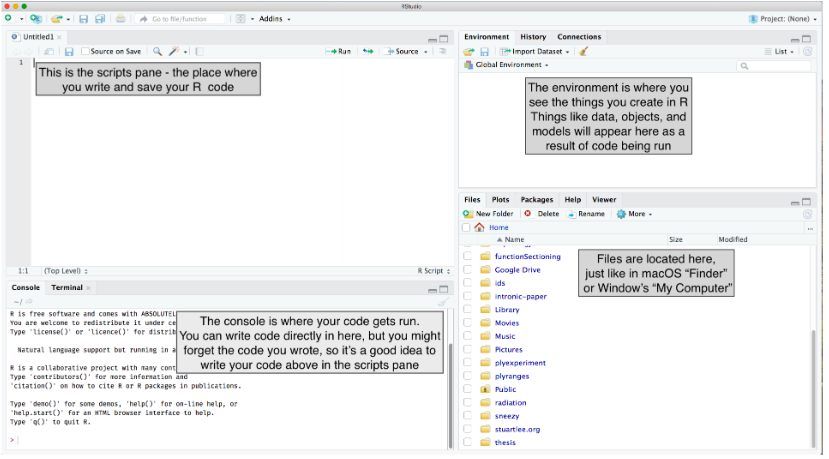
Task: Check the box for radiation folder
Action: [x=467, y=402]
